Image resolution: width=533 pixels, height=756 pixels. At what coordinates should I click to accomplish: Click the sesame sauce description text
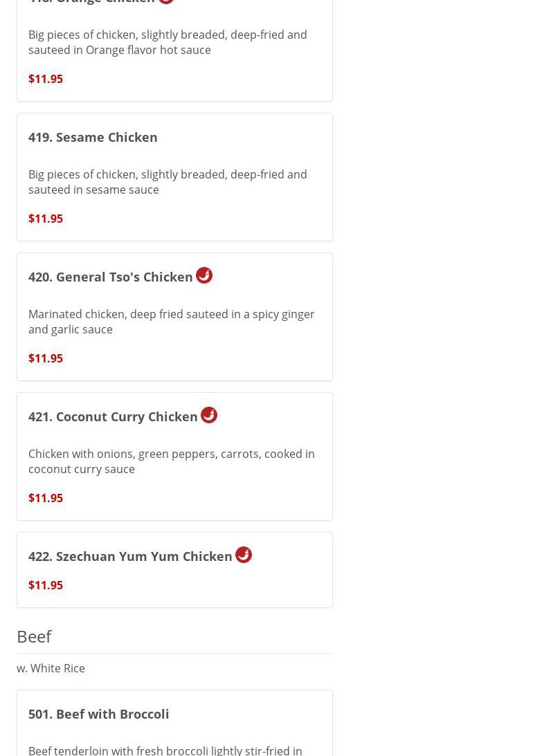coord(168,182)
